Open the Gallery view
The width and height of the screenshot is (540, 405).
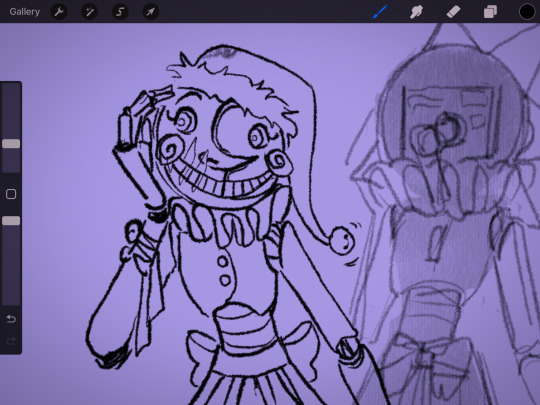24,12
